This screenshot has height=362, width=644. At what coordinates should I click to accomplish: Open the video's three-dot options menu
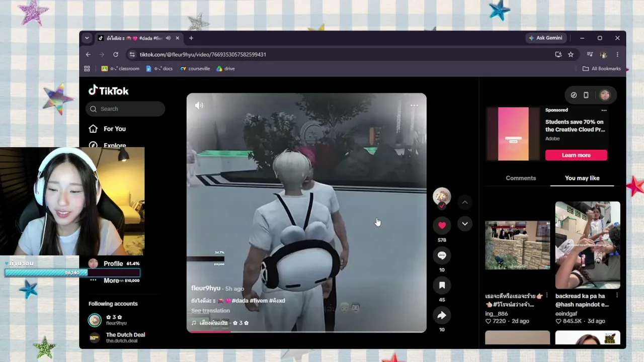[414, 105]
